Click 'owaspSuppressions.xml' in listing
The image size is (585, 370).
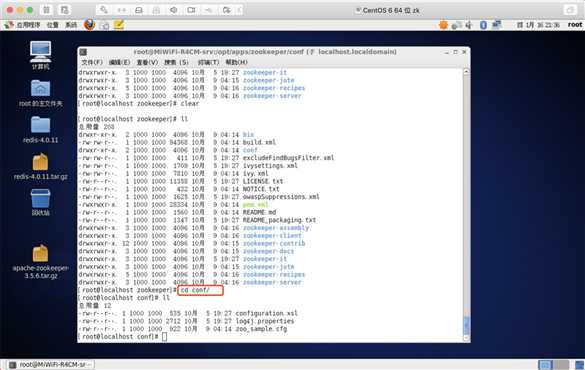(281, 197)
